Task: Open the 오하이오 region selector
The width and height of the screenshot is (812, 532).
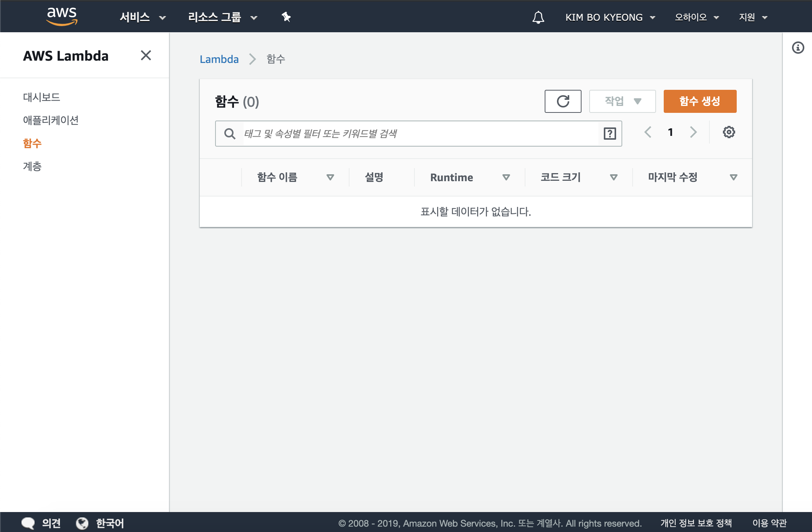Action: tap(697, 17)
